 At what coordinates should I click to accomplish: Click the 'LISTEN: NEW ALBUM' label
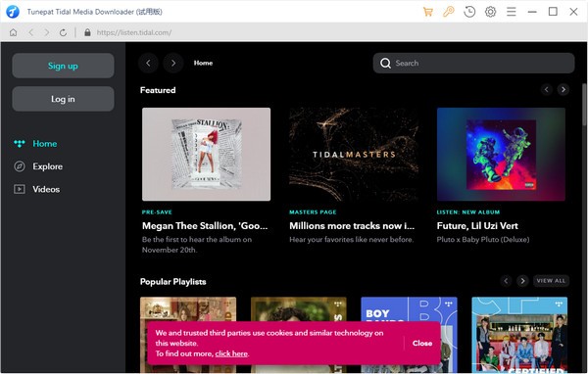(x=468, y=212)
